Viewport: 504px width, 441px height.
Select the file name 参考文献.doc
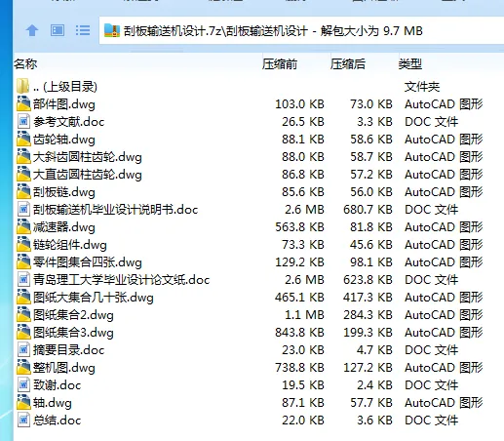pos(69,122)
